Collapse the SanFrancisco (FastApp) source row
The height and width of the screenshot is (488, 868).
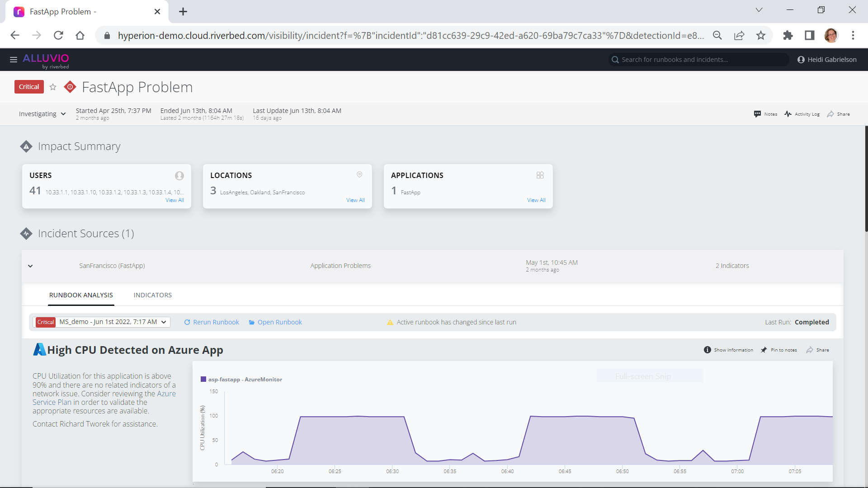(x=30, y=266)
